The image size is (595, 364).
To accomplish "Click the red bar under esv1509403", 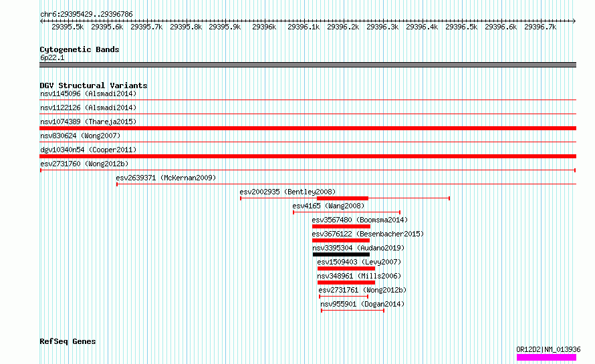I will click(346, 268).
